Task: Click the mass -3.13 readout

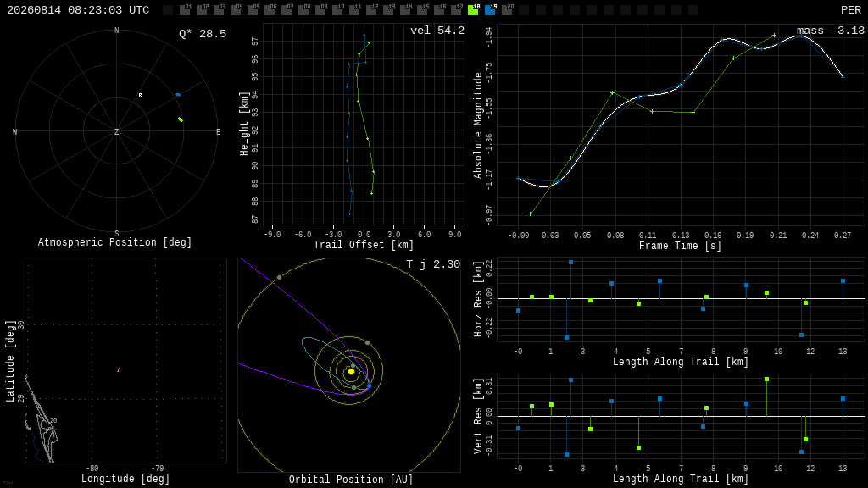Action: click(x=831, y=30)
